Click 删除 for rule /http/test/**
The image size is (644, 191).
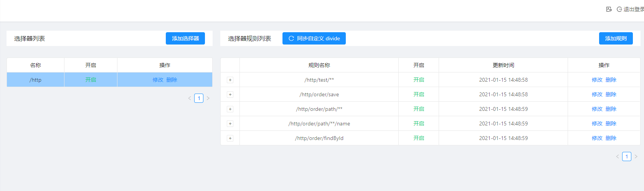click(611, 80)
